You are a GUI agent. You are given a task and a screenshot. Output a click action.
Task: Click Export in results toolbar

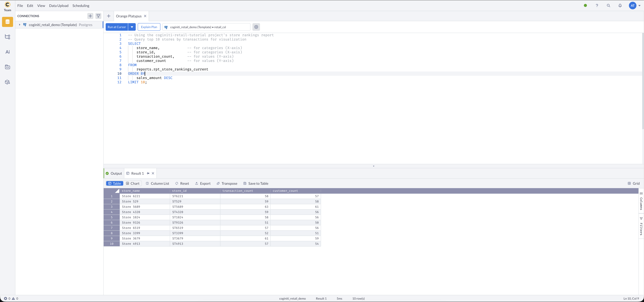point(203,183)
